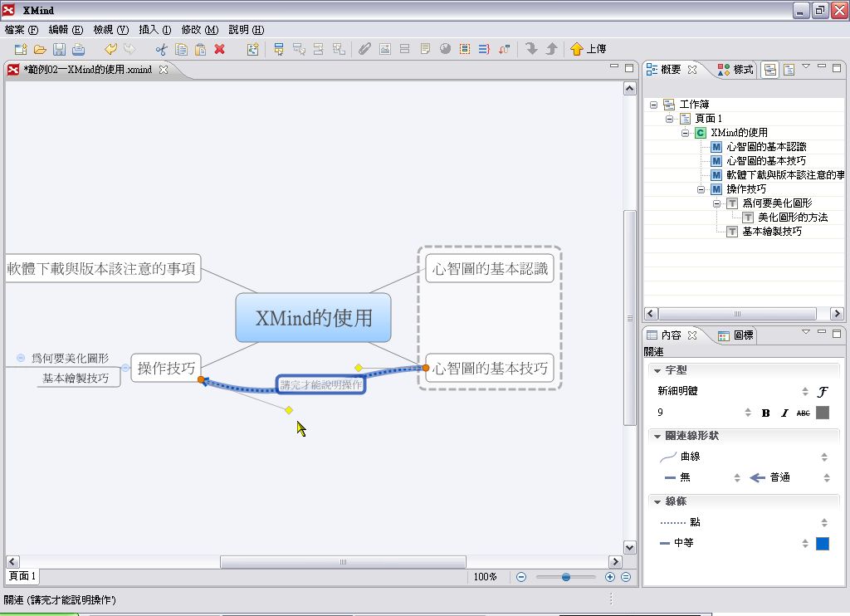Click the zoom in plus button
The height and width of the screenshot is (616, 850).
610,577
